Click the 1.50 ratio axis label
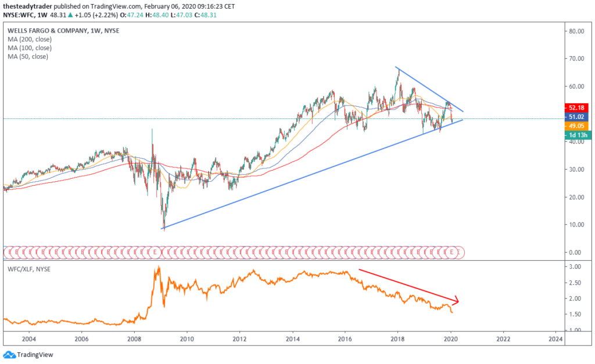This screenshot has width=595, height=364. [576, 314]
